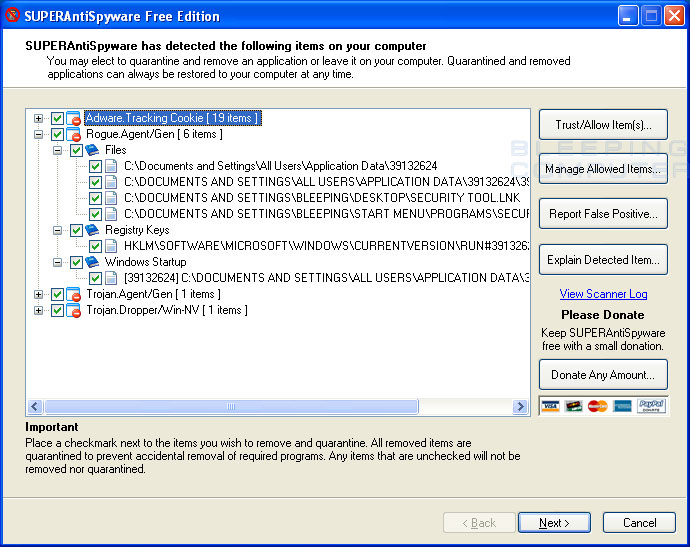Viewport: 690px width, 547px height.
Task: Click the file icon beside Application Data\39132624 path
Action: pos(111,166)
